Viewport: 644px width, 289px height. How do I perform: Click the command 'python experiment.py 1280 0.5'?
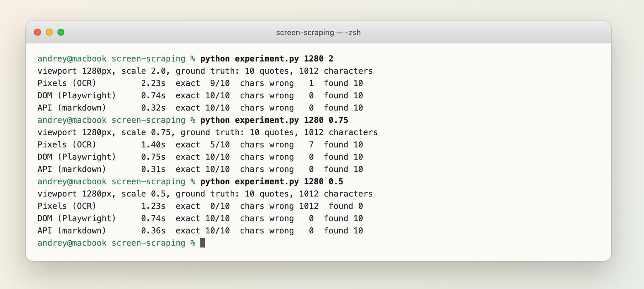[x=272, y=182]
